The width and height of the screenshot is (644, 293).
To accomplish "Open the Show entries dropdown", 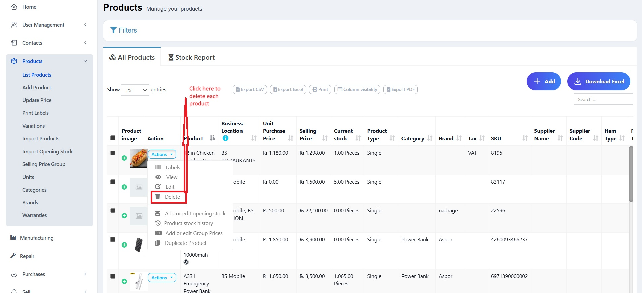I will (135, 90).
